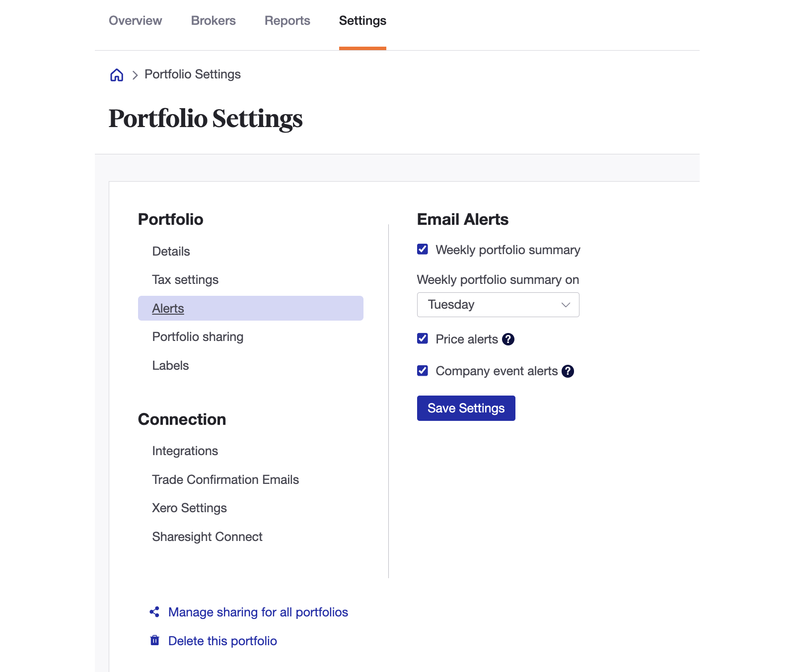Screen dimensions: 792x672
Task: Uncheck the Price alerts option
Action: pos(422,339)
